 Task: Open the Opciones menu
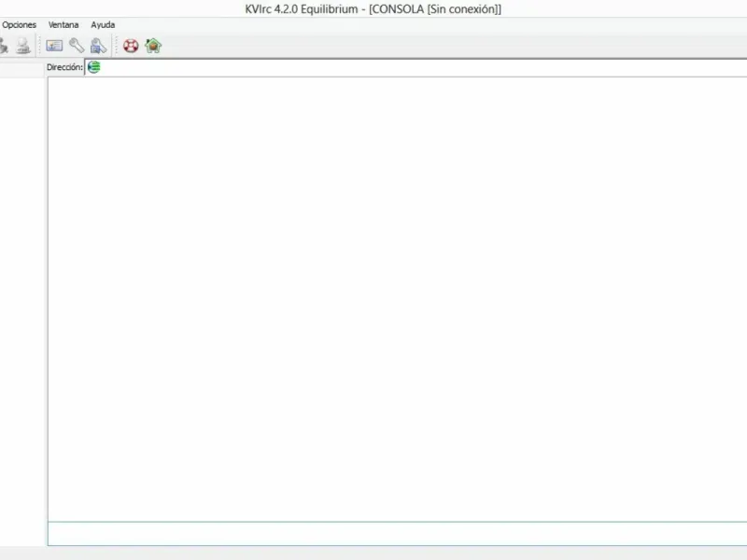click(19, 25)
